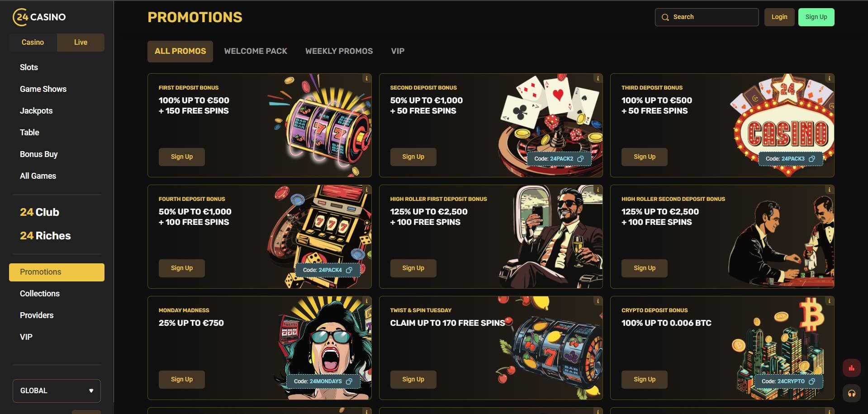Copy the 24CRYPTO code icon
The image size is (868, 414).
pyautogui.click(x=812, y=381)
